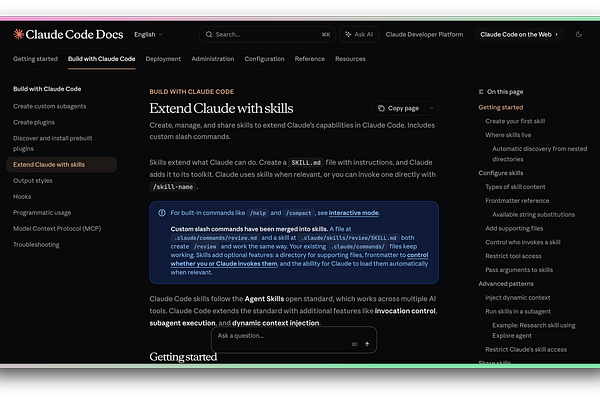
Task: Open Claude Code on the Web button
Action: pyautogui.click(x=519, y=34)
